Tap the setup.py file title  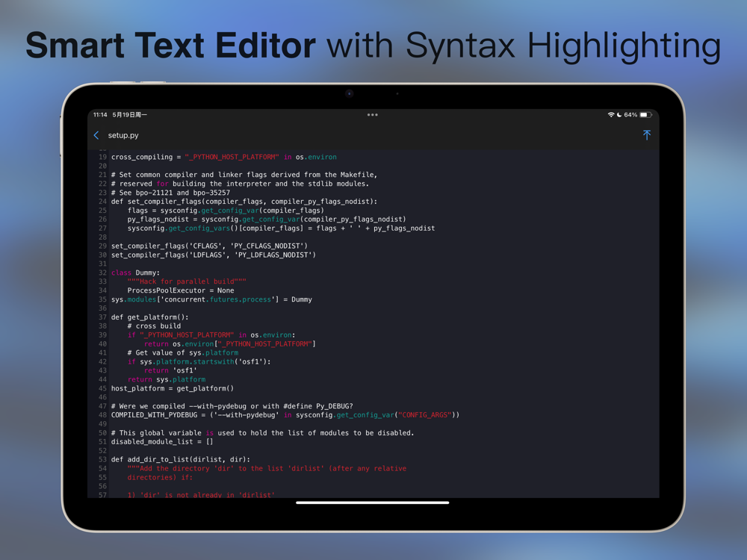coord(123,135)
